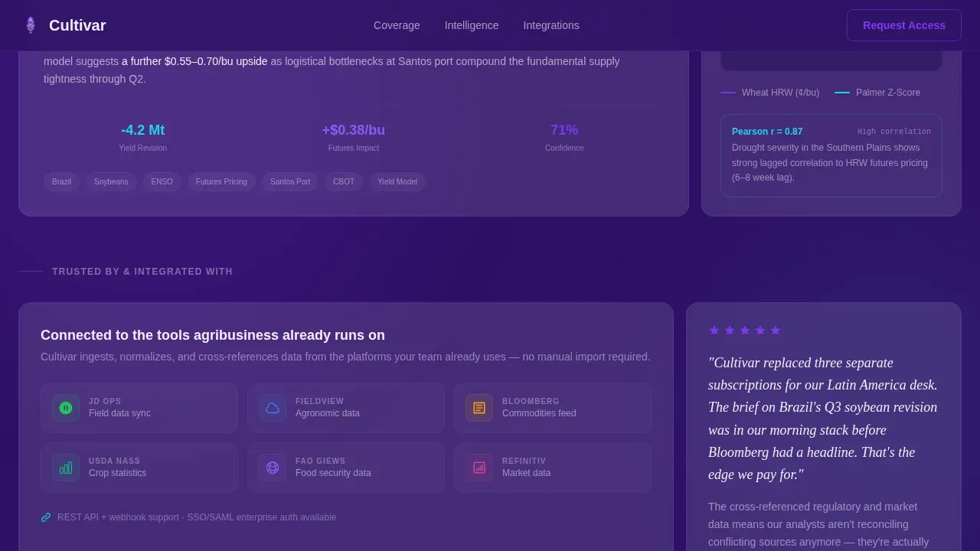Click the link icon beside REST API text
This screenshot has width=980, height=551.
pos(46,517)
